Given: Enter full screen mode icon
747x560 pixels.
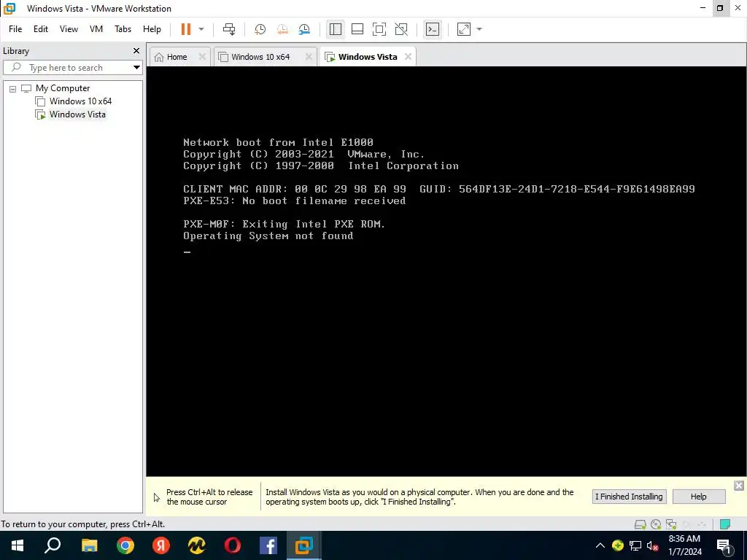Looking at the screenshot, I should point(379,29).
